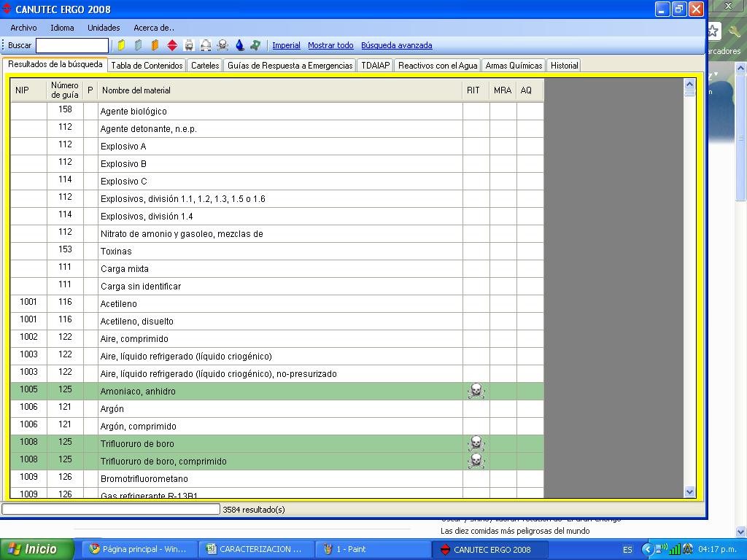Open Guías de Respuesta a Emergencias tab
This screenshot has height=560, width=747.
pos(290,65)
